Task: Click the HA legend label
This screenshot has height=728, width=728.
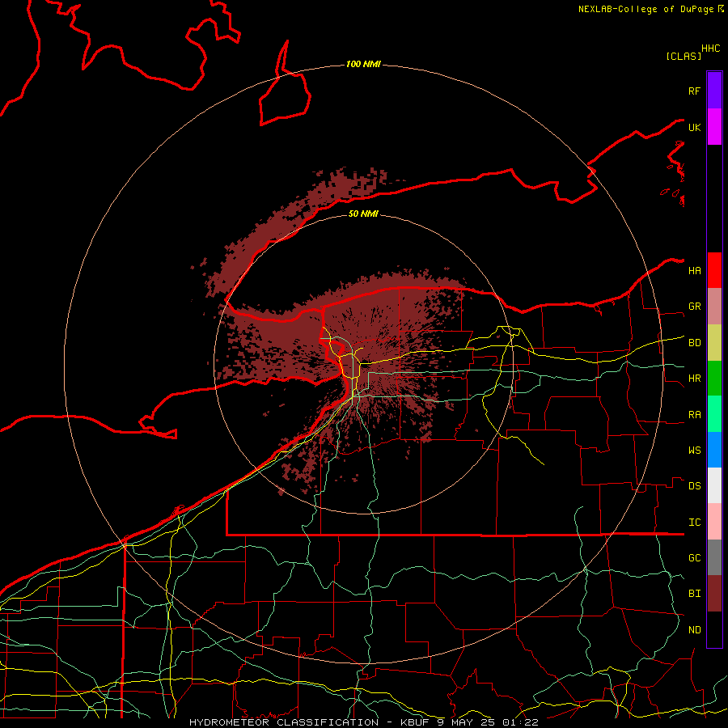Action: point(695,270)
